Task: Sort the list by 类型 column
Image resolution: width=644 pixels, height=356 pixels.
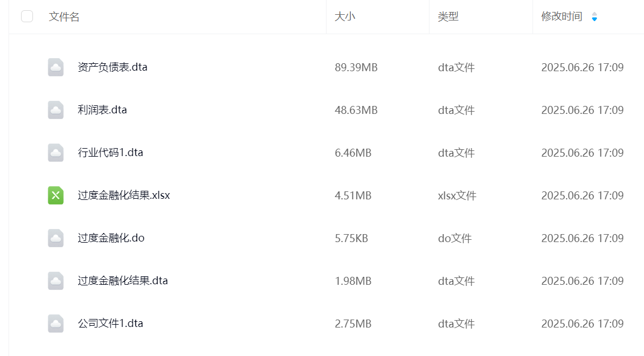Action: click(448, 17)
